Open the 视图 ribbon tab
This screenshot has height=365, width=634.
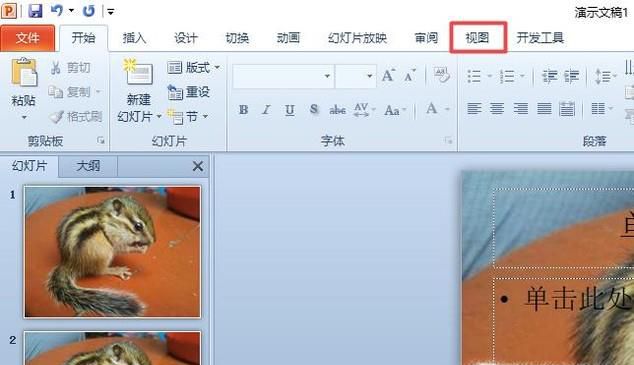[478, 38]
